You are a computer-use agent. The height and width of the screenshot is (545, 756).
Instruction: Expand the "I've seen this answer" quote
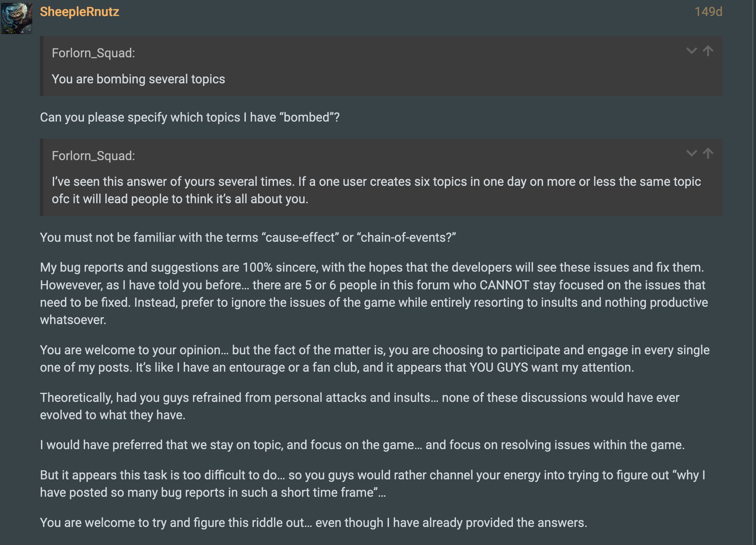(692, 153)
